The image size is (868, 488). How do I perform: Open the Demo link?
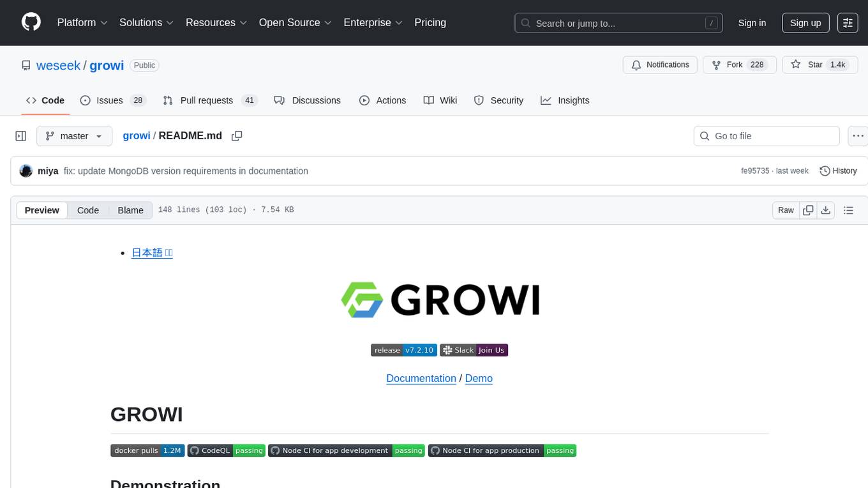click(479, 378)
